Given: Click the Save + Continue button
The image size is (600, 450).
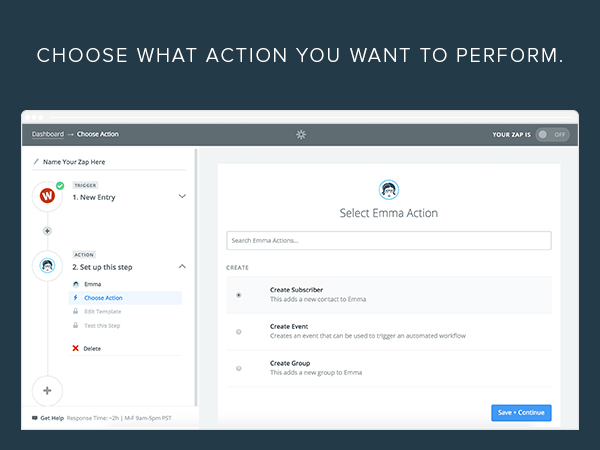Looking at the screenshot, I should point(521,412).
